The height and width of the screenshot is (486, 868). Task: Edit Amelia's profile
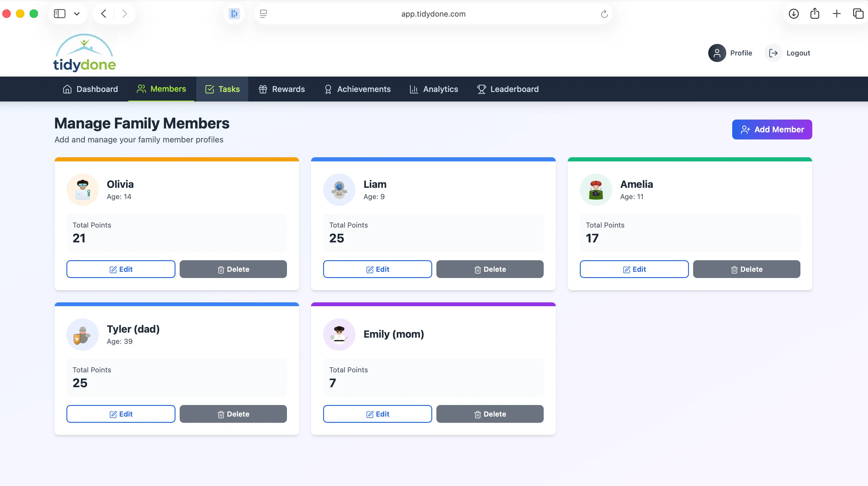(x=634, y=269)
